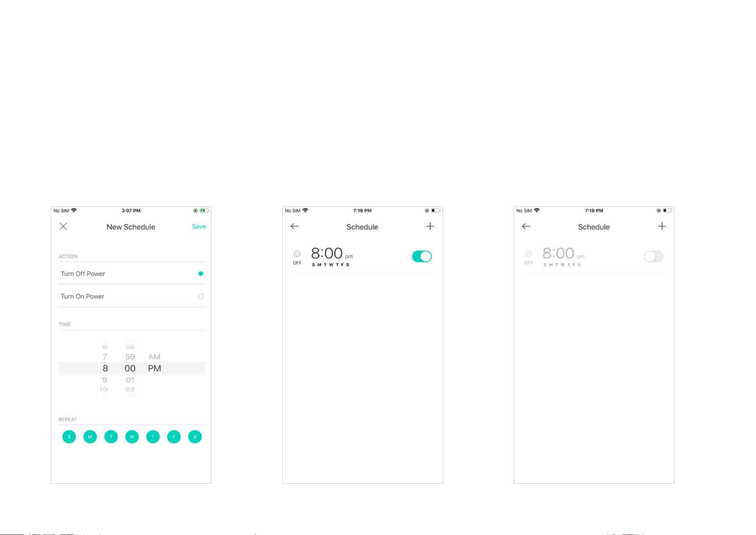
Task: Pick hour 9 in the time picker
Action: point(105,380)
